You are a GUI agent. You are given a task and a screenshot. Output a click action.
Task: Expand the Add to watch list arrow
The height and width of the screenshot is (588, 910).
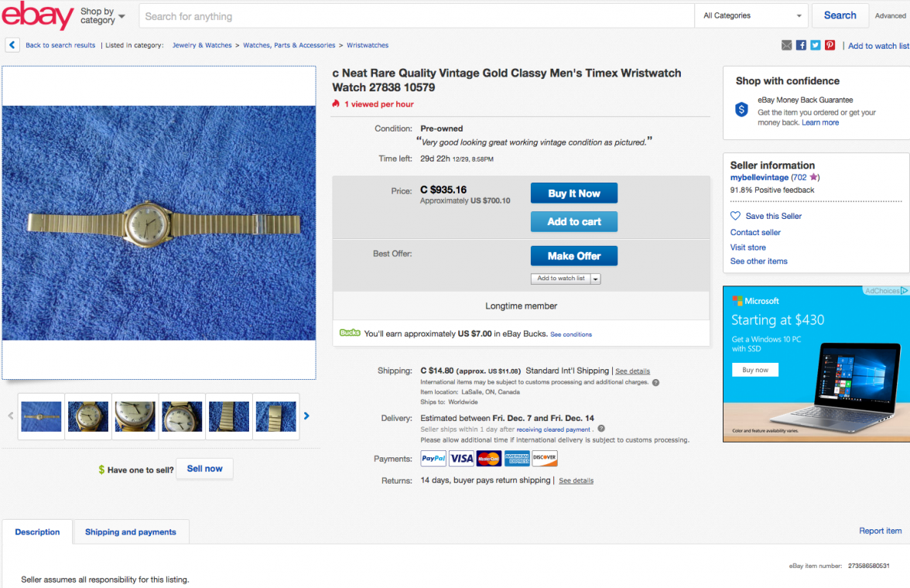tap(596, 279)
